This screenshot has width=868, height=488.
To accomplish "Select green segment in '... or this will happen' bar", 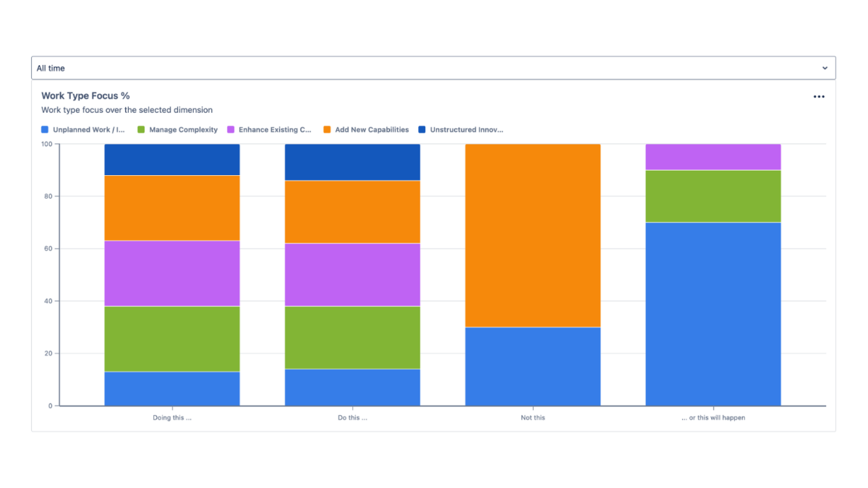I will click(712, 196).
